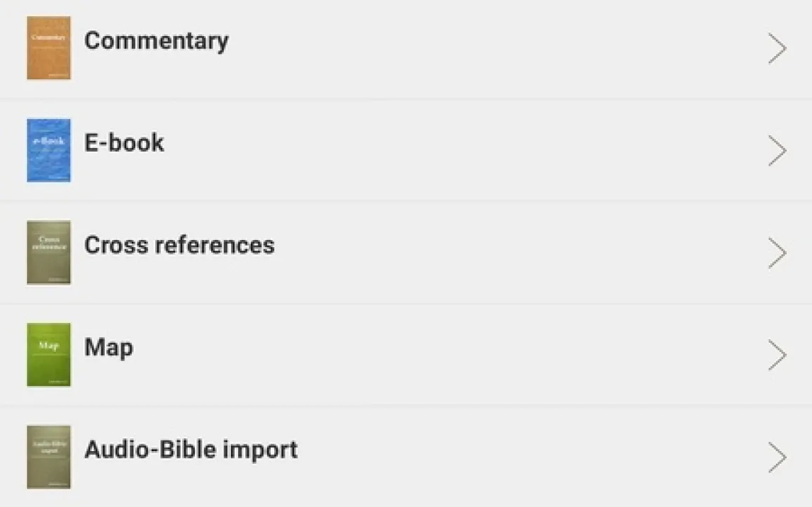Screen dimensions: 812x507
Task: Click the blue E-book cover icon
Action: click(x=49, y=150)
